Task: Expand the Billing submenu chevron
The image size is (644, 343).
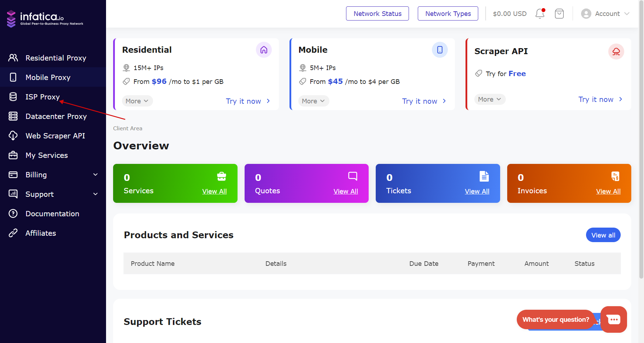Action: point(95,175)
